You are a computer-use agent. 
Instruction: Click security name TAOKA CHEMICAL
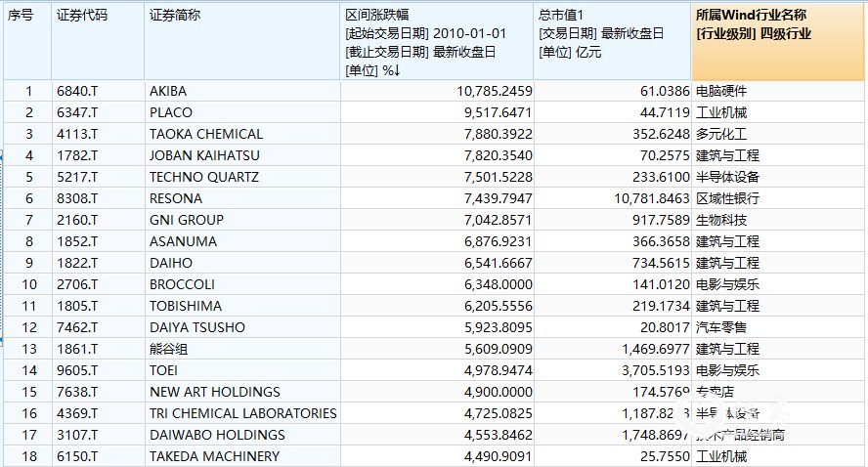tap(206, 135)
